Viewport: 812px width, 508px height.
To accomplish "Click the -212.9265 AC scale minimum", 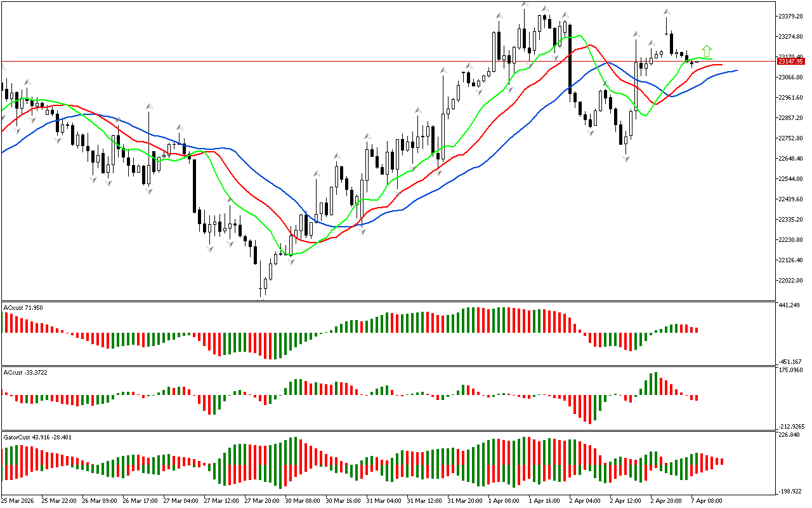I will [x=792, y=426].
